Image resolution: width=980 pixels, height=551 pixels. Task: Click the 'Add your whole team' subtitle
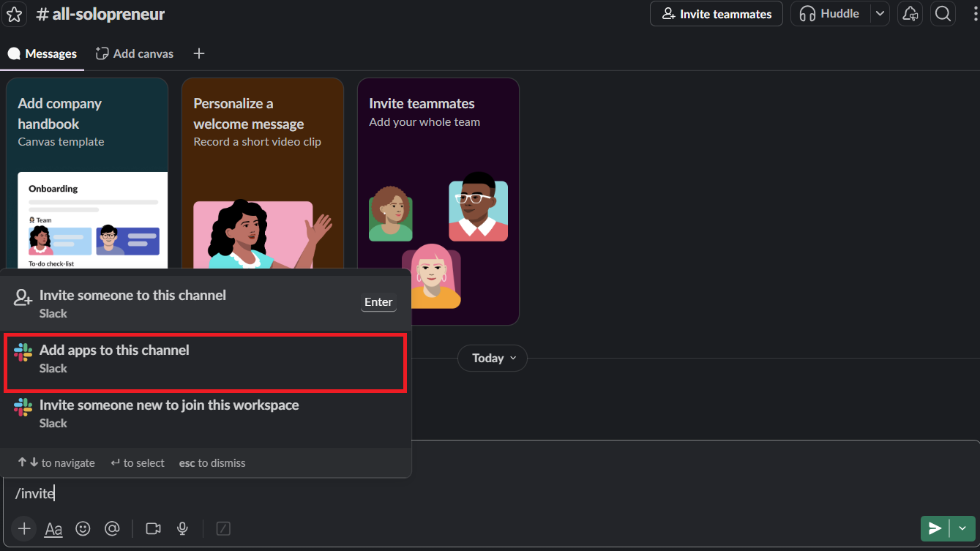[424, 122]
